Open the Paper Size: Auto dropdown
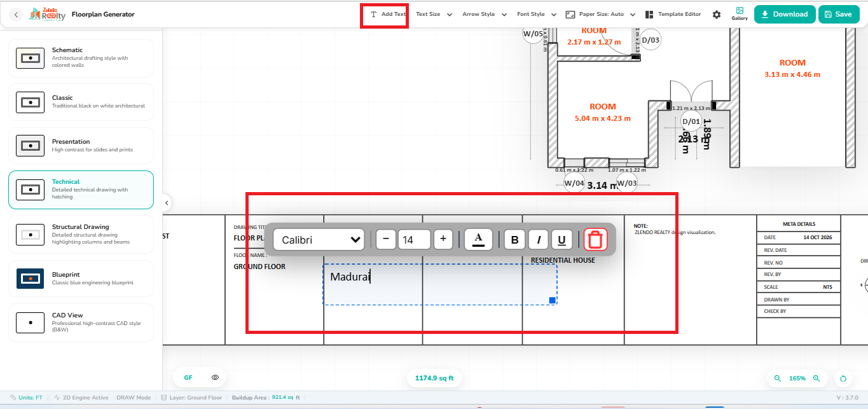The image size is (868, 409). point(601,14)
